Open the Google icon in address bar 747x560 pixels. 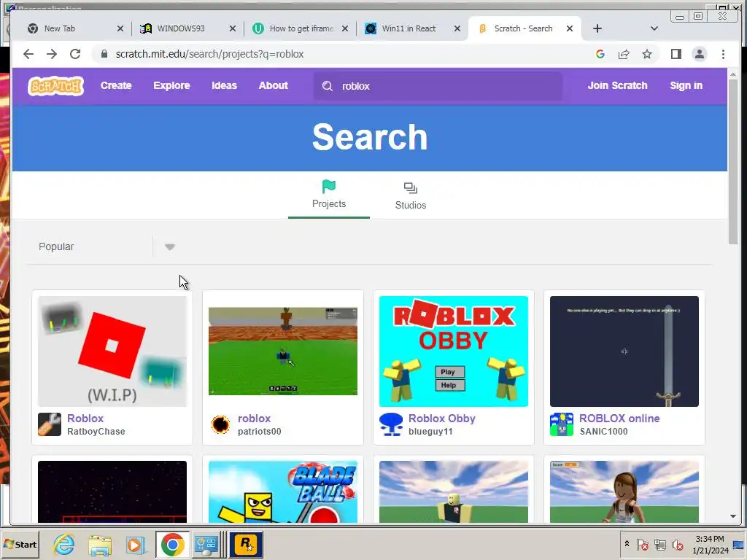pyautogui.click(x=600, y=54)
